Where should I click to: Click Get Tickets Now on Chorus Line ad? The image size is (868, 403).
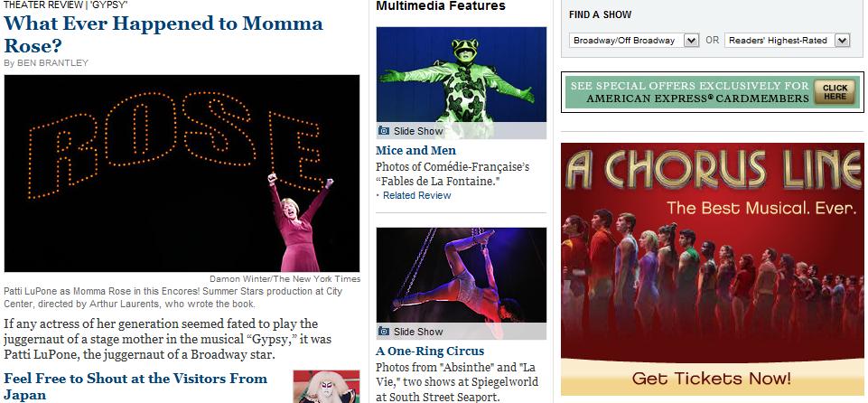(x=712, y=379)
